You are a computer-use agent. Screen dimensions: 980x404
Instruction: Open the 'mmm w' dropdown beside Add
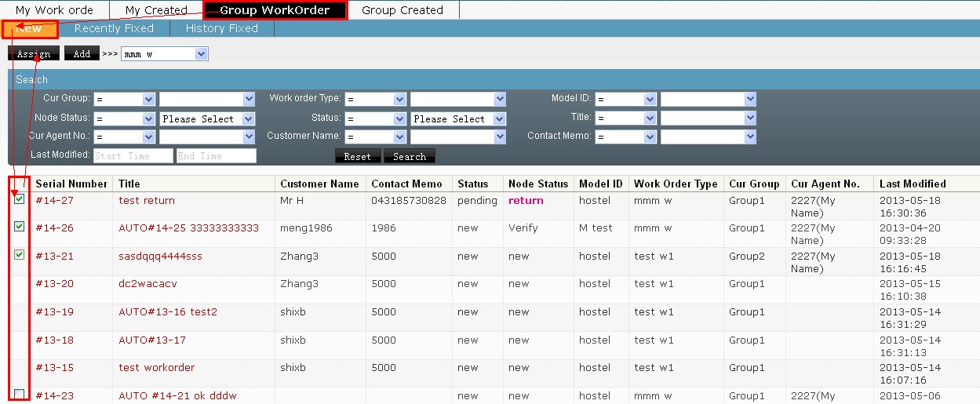point(164,54)
